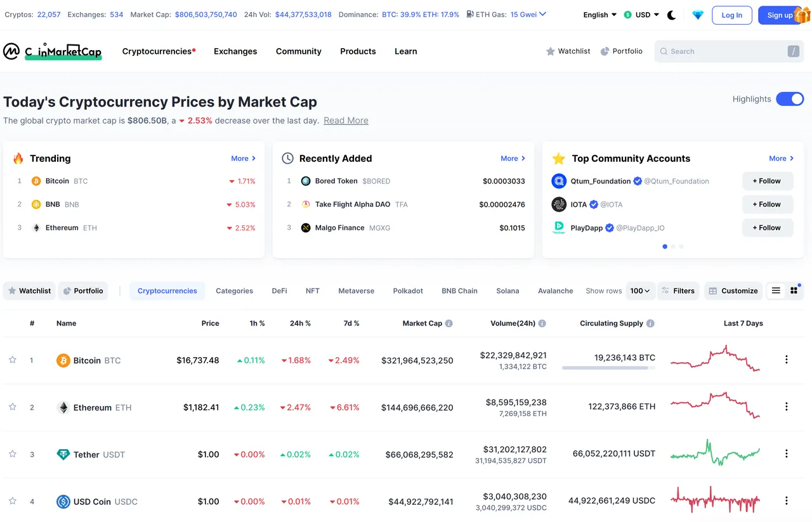
Task: Star Ethereum to add to watchlist
Action: pyautogui.click(x=12, y=407)
